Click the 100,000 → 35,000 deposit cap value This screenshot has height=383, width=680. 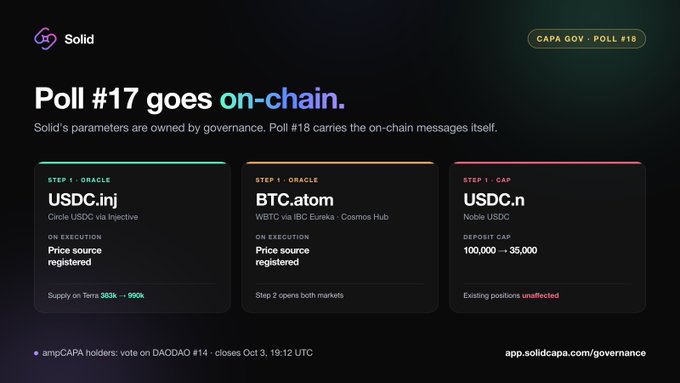point(500,250)
